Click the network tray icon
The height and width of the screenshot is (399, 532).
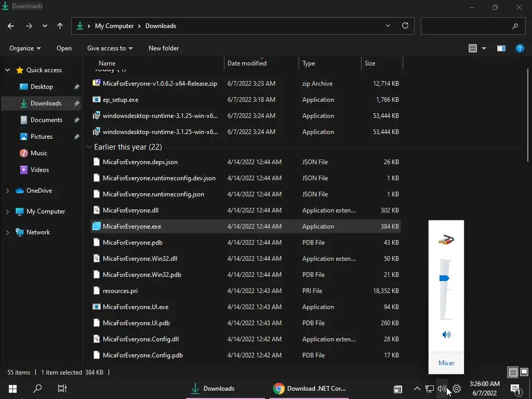(430, 389)
